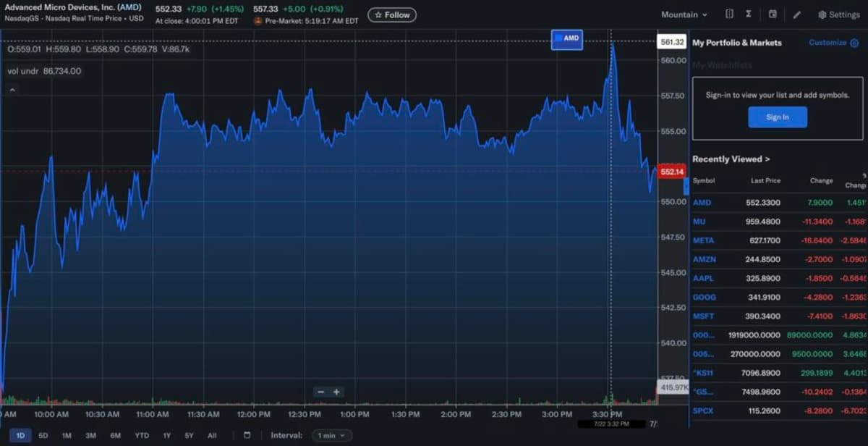The image size is (868, 446).
Task: Open AMD in Recently Viewed list
Action: pos(702,203)
